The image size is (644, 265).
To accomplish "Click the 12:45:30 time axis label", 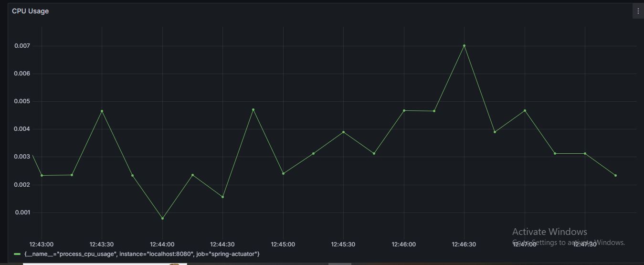I will click(343, 244).
